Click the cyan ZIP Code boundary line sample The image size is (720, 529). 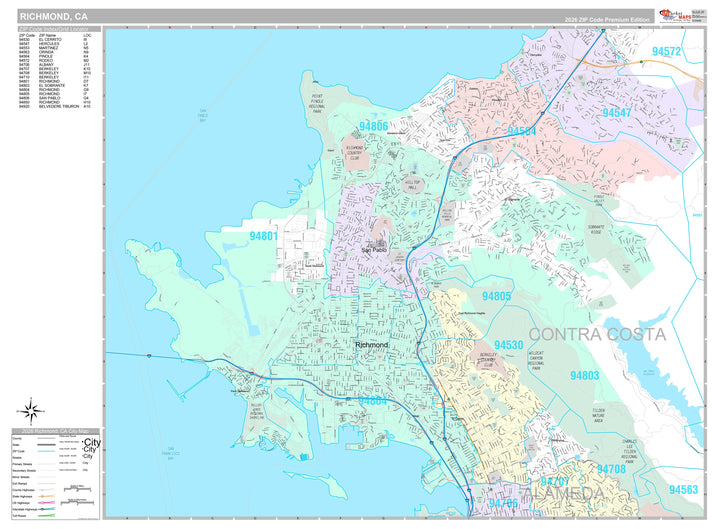[46, 451]
